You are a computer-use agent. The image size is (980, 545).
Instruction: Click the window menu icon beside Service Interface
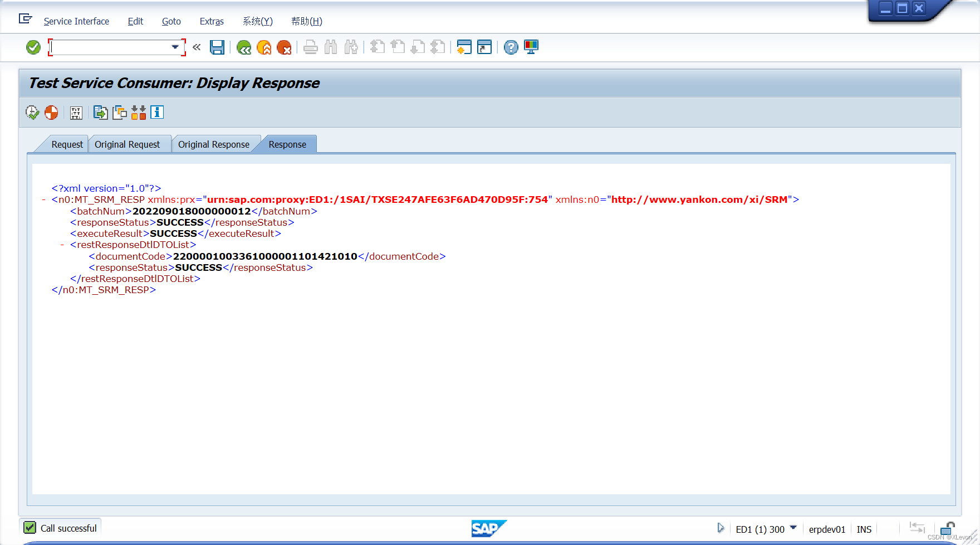pyautogui.click(x=26, y=19)
